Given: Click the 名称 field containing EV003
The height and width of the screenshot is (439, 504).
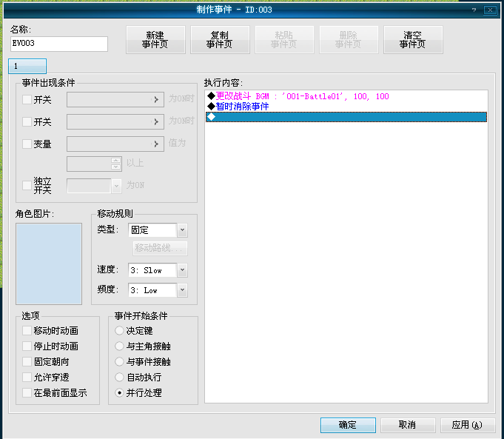Looking at the screenshot, I should (x=59, y=44).
